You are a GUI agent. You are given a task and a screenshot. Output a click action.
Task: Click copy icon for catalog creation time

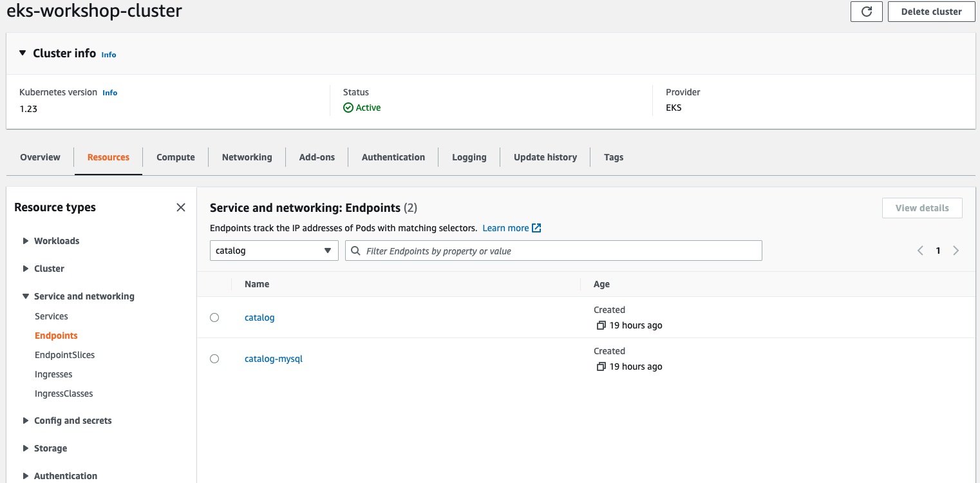[x=601, y=326]
